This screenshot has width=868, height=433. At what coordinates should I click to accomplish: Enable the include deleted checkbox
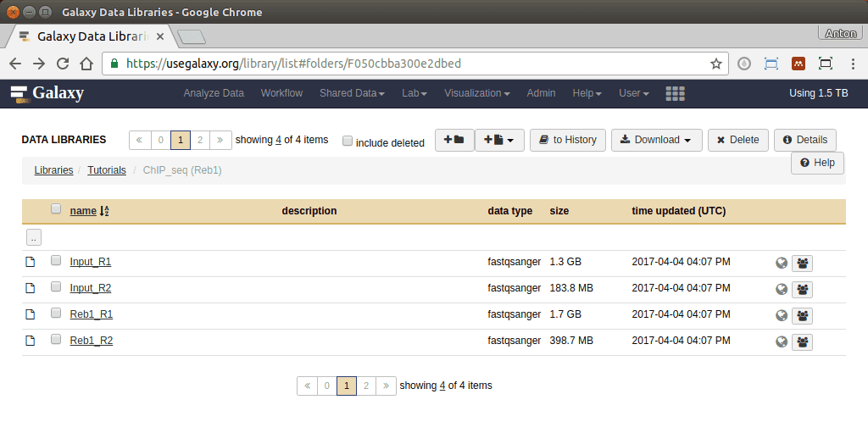click(x=348, y=142)
